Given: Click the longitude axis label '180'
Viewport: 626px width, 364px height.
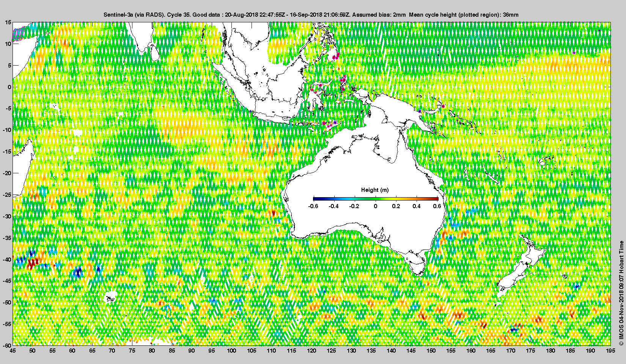Looking at the screenshot, I should point(551,351).
